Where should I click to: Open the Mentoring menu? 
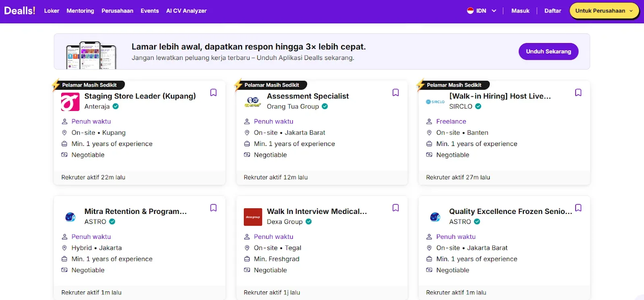(x=80, y=11)
